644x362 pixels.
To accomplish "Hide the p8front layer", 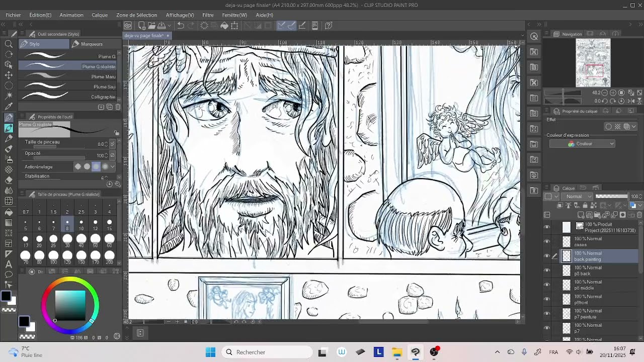I will coord(547,299).
